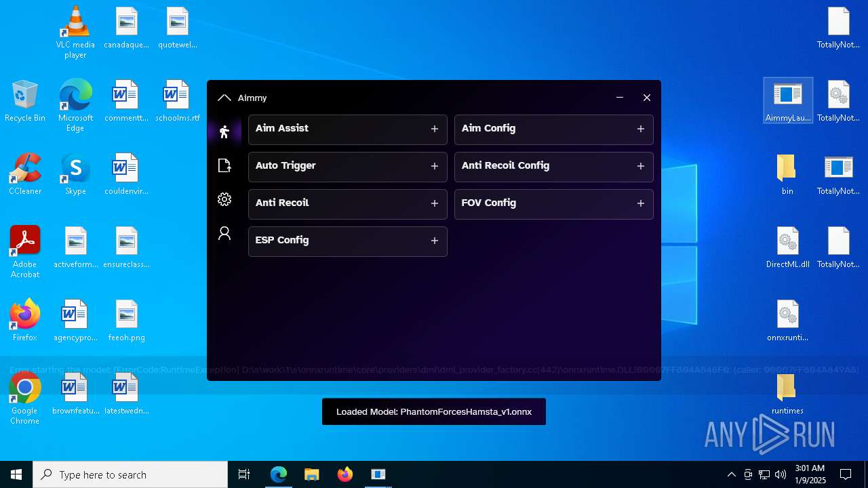Select the Firefox desktop shortcut
This screenshot has width=868, height=488.
coord(25,321)
